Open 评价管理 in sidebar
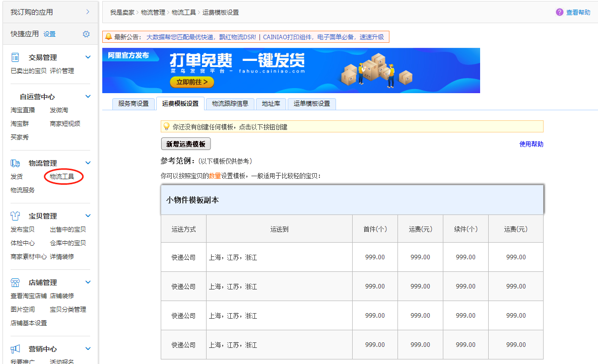 62,71
